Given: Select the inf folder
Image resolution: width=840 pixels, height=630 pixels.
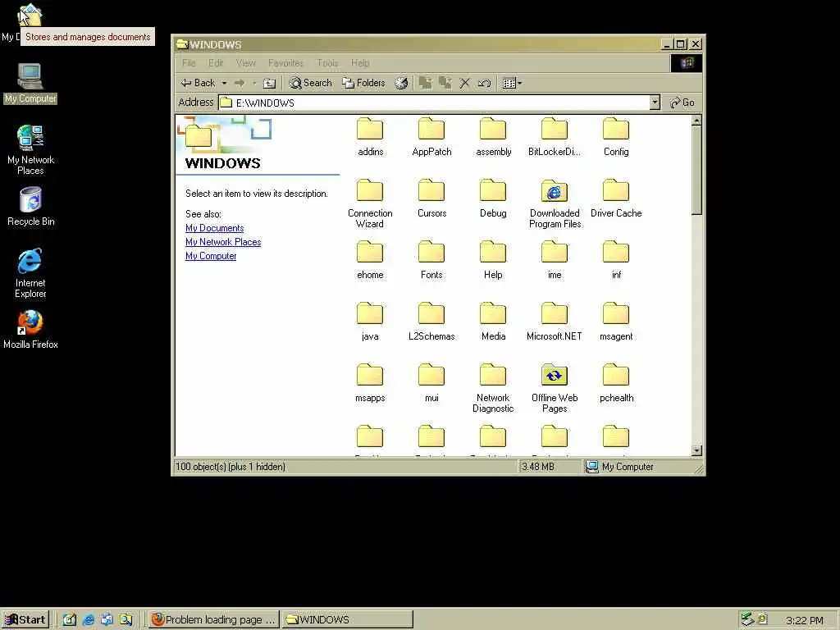Looking at the screenshot, I should click(616, 260).
